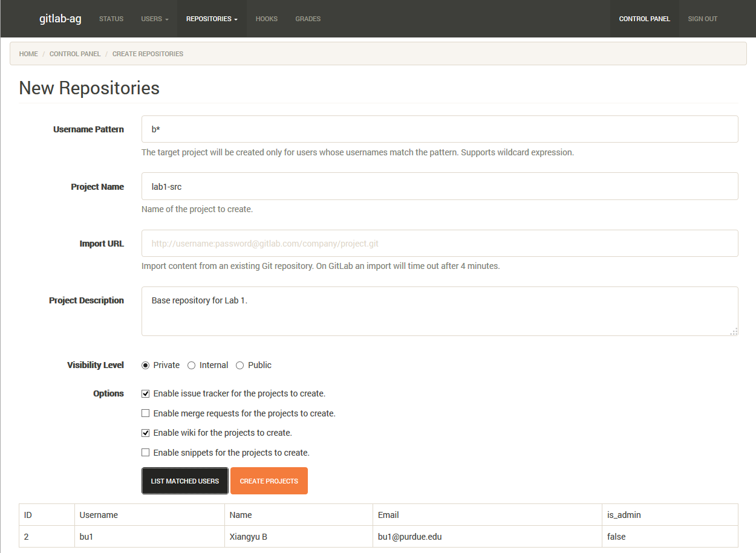Click CONTROL PANEL in the breadcrumbs
The height and width of the screenshot is (553, 756).
(75, 54)
